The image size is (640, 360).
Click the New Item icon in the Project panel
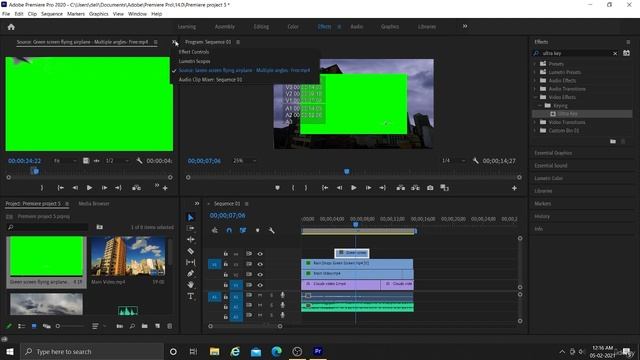157,326
